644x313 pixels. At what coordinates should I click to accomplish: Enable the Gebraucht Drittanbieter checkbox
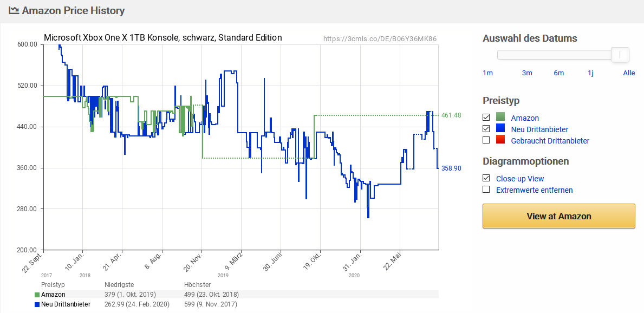pyautogui.click(x=486, y=140)
